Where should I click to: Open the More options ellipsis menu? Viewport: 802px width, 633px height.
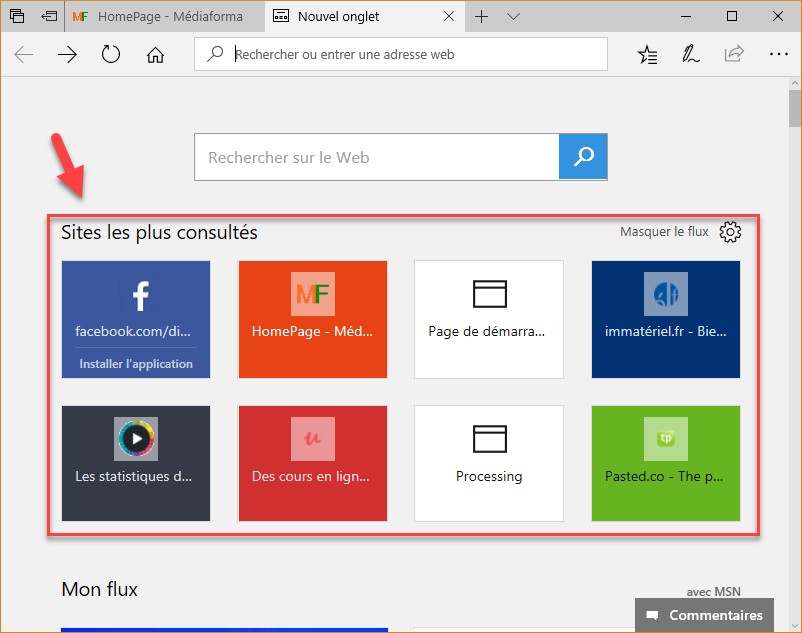pyautogui.click(x=778, y=55)
